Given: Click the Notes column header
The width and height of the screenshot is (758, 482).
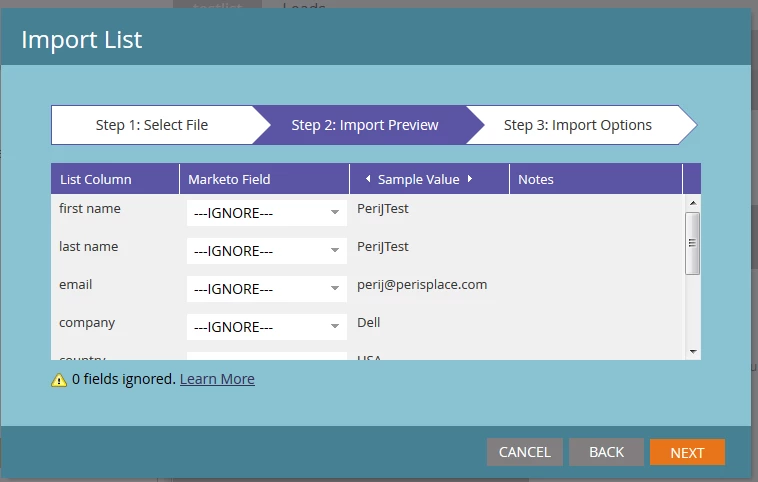Looking at the screenshot, I should [596, 179].
